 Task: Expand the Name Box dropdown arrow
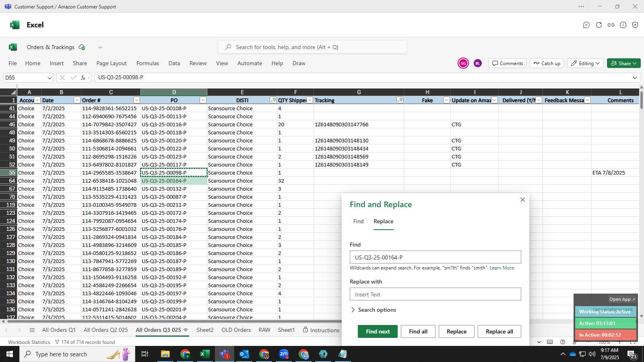pos(50,78)
